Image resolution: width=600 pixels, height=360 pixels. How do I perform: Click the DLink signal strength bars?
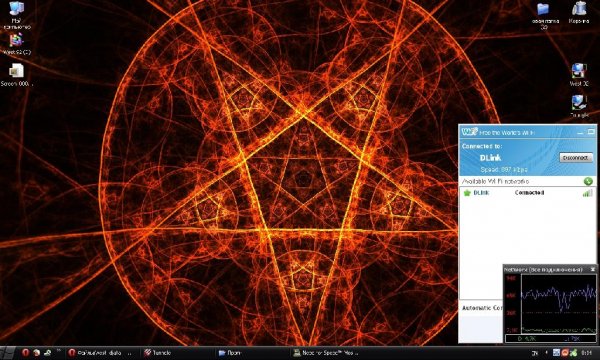click(587, 193)
